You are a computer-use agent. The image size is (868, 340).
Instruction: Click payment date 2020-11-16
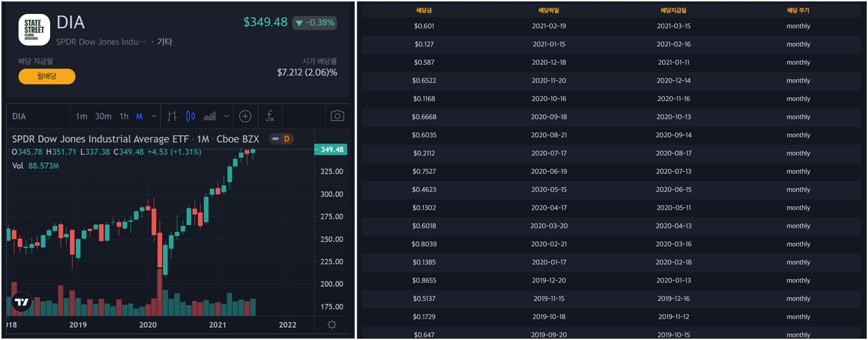673,99
